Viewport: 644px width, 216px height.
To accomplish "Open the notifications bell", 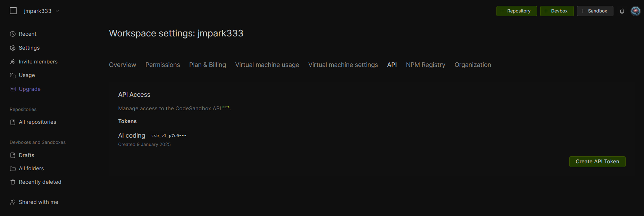I will click(x=622, y=11).
